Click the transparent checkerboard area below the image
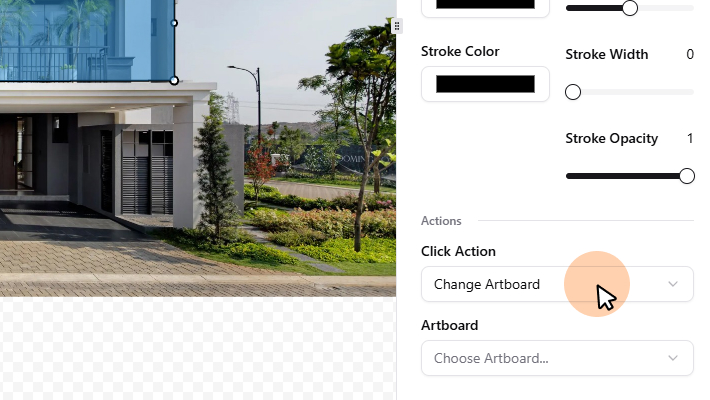Viewport: 710px width, 400px height. point(198,348)
